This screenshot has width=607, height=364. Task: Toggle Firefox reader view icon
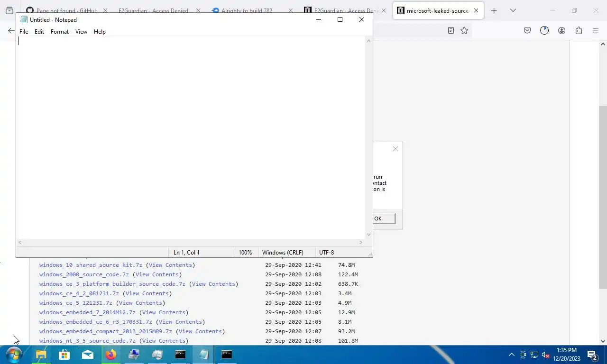point(451,30)
